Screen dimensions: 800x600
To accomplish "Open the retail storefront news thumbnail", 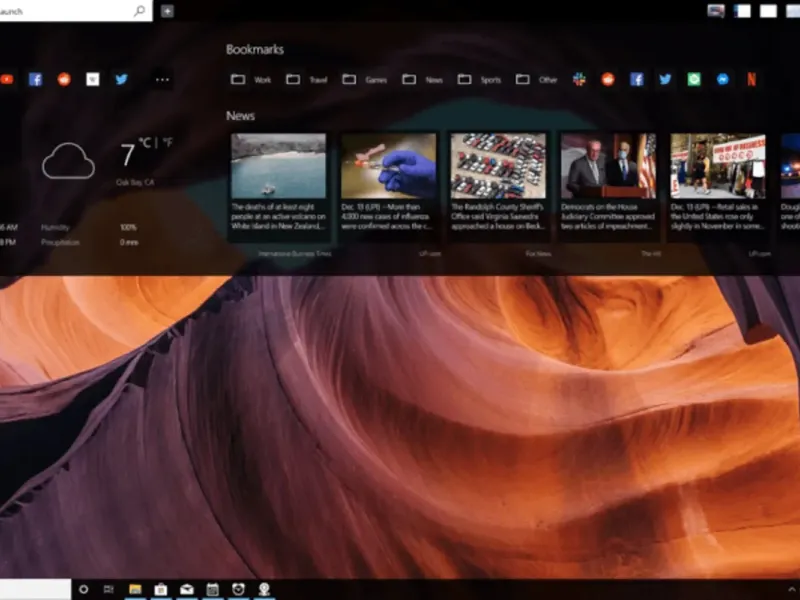I will pos(718,166).
